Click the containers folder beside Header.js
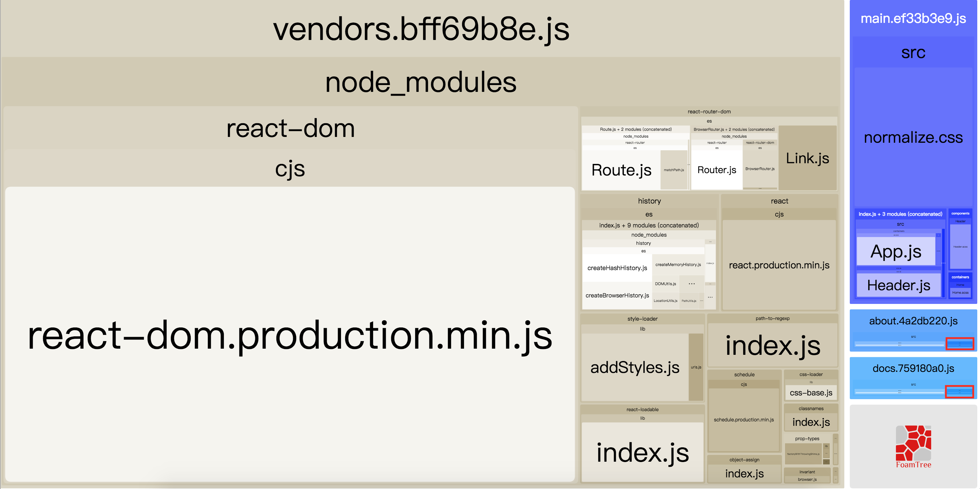Image resolution: width=980 pixels, height=489 pixels. click(x=960, y=277)
